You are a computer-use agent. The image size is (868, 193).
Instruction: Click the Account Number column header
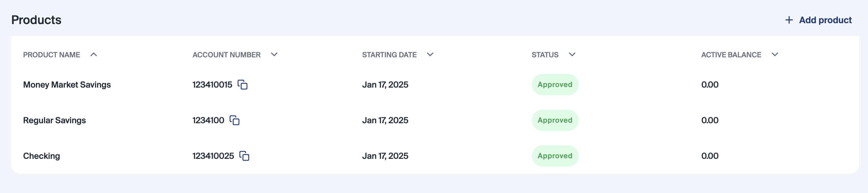click(226, 55)
